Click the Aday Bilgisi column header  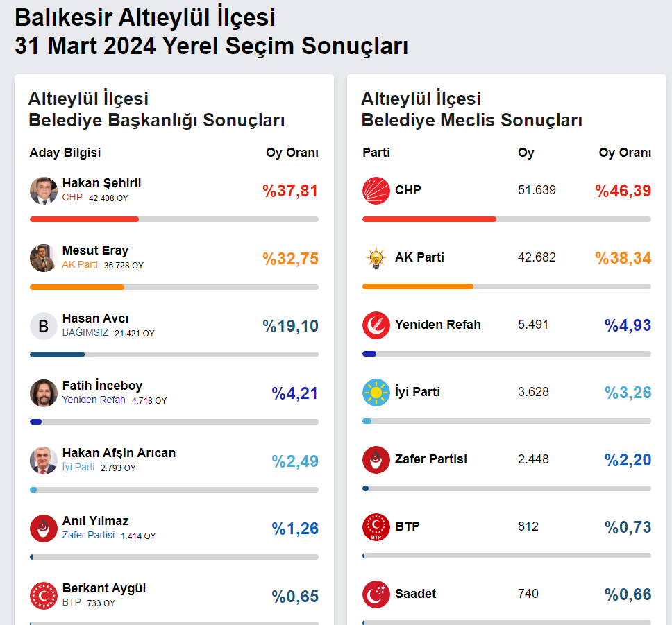click(x=65, y=153)
